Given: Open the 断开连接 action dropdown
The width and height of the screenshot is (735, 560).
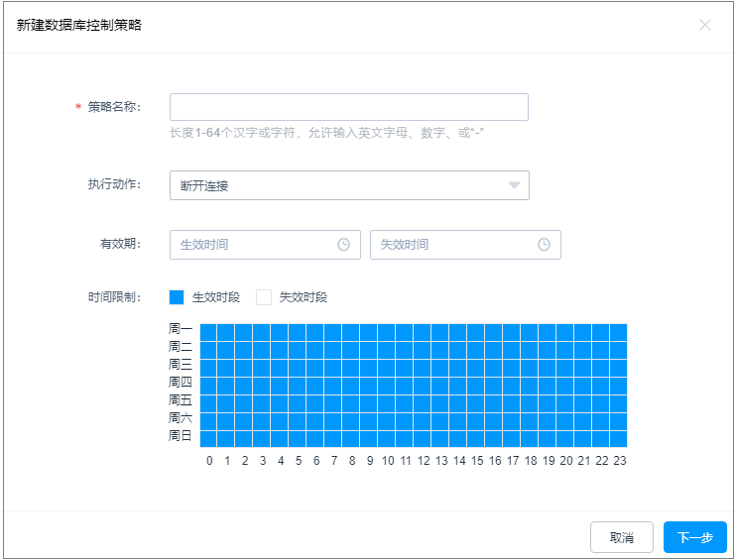Looking at the screenshot, I should [337, 185].
